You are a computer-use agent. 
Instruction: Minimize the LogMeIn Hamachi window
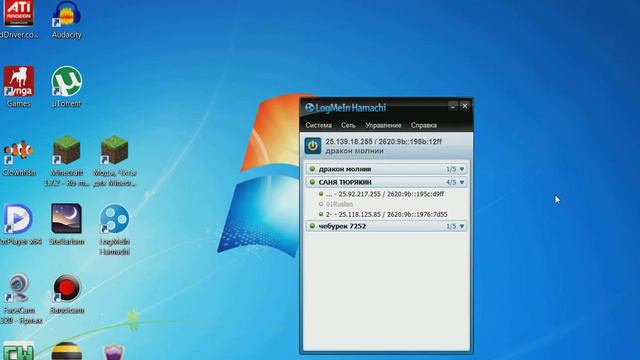(453, 106)
